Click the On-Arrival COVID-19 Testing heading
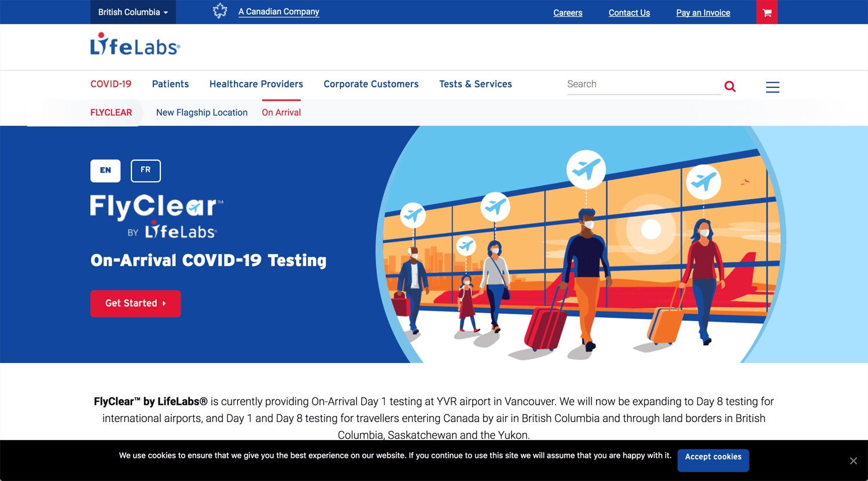Image resolution: width=868 pixels, height=481 pixels. click(208, 261)
